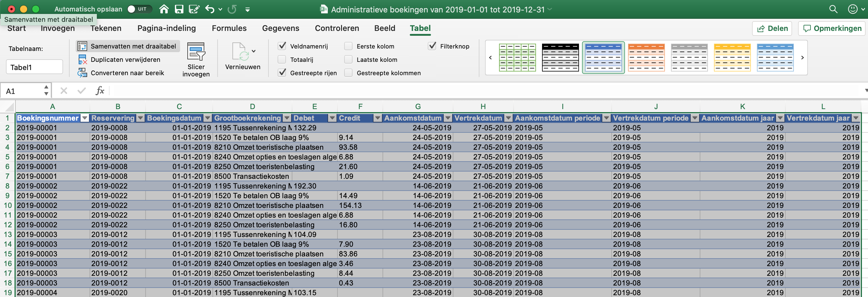Viewport: 868px width, 297px height.
Task: Toggle the Automatisch opslaan switch
Action: pyautogui.click(x=139, y=9)
